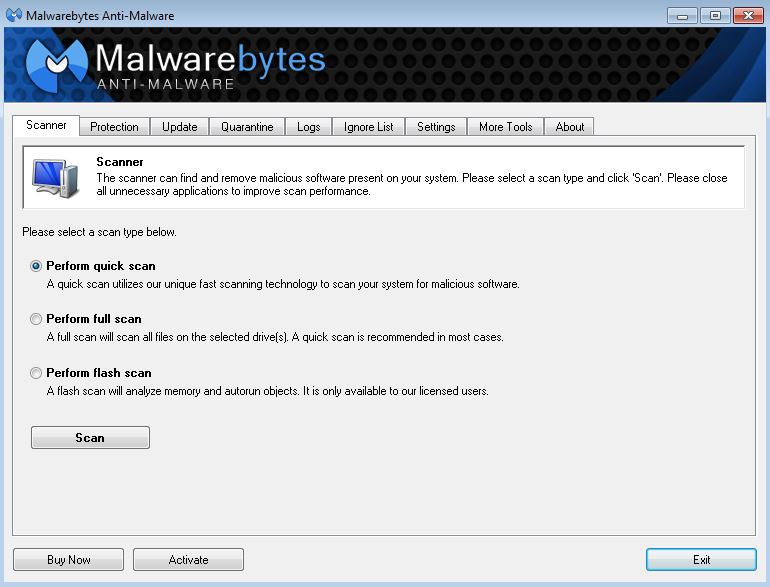
Task: Open the Update tab
Action: [x=179, y=127]
